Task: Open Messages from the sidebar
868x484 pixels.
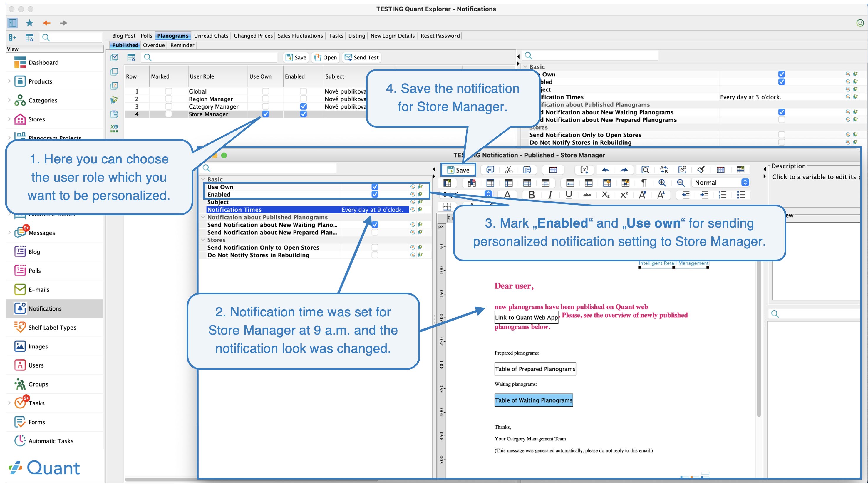Action: (x=41, y=233)
